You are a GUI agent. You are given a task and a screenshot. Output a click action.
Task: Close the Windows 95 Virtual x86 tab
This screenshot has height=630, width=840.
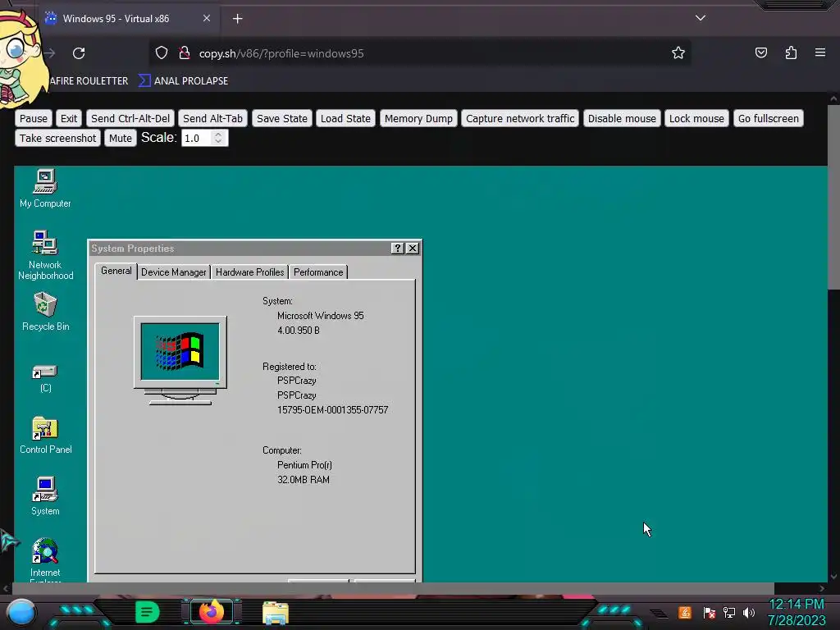click(x=206, y=18)
